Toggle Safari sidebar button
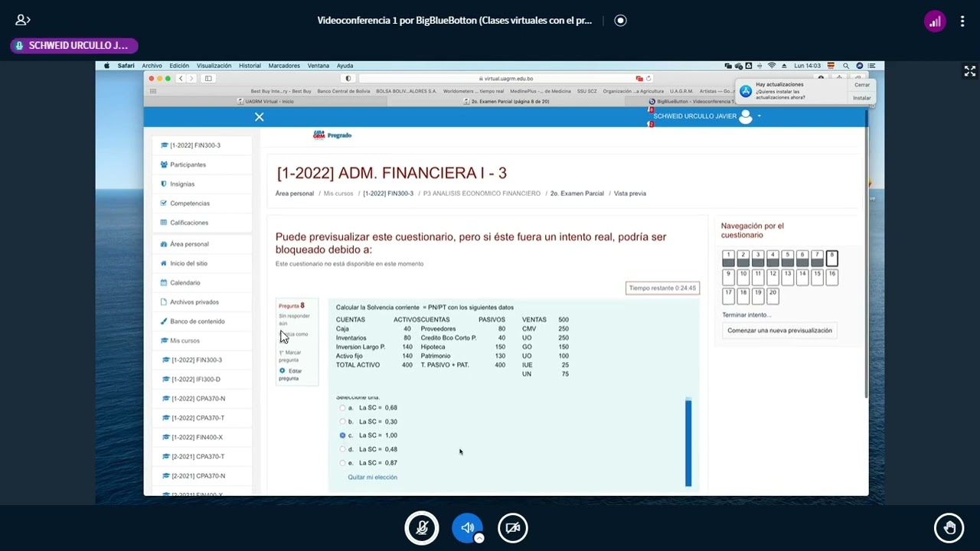Viewport: 980px width, 551px height. (208, 78)
